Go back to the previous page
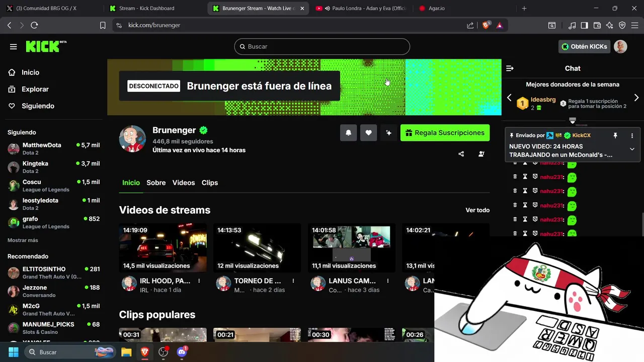The width and height of the screenshot is (644, 362). (9, 25)
